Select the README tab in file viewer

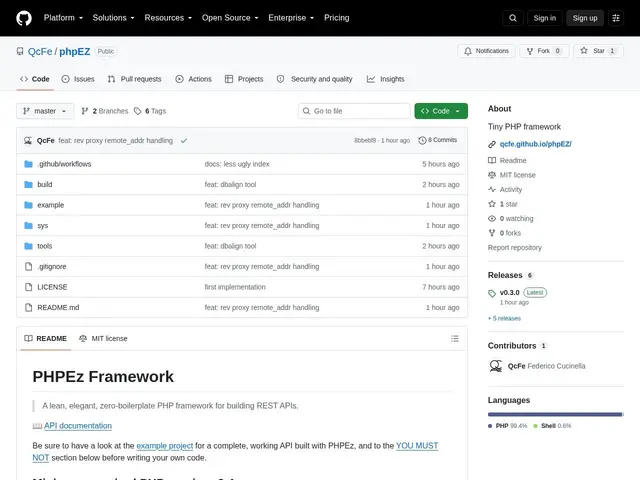[46, 339]
